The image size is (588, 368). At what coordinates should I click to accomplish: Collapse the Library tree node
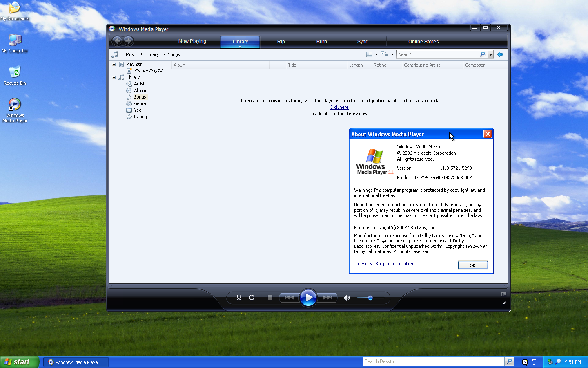click(x=114, y=77)
